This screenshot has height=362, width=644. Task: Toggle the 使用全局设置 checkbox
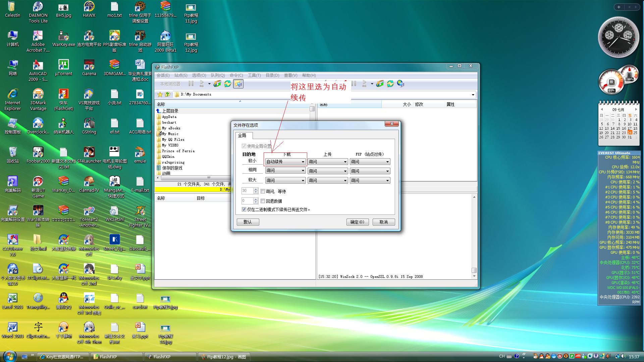(x=244, y=146)
